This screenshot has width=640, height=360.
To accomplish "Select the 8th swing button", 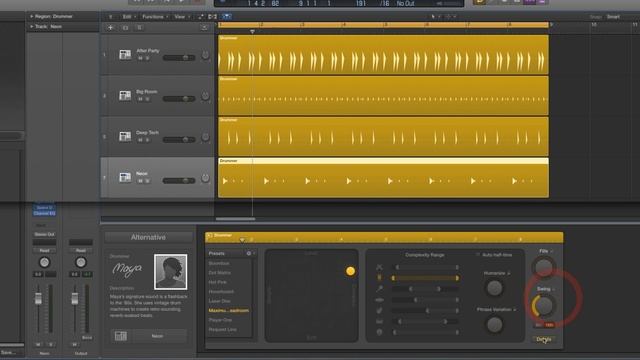I will pos(539,325).
